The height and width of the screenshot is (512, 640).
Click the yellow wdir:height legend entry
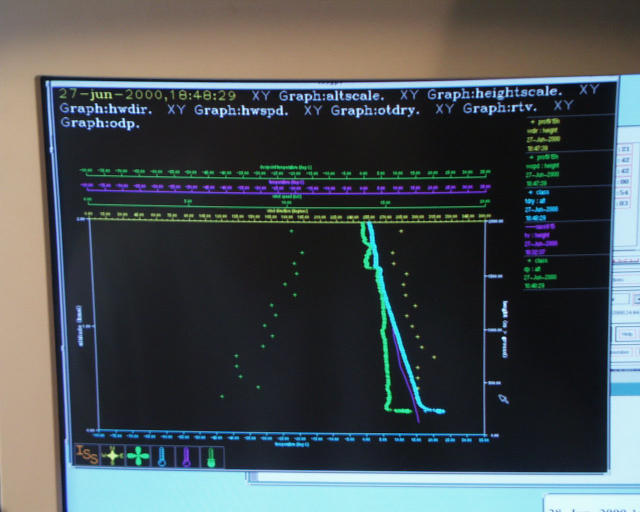pyautogui.click(x=544, y=135)
